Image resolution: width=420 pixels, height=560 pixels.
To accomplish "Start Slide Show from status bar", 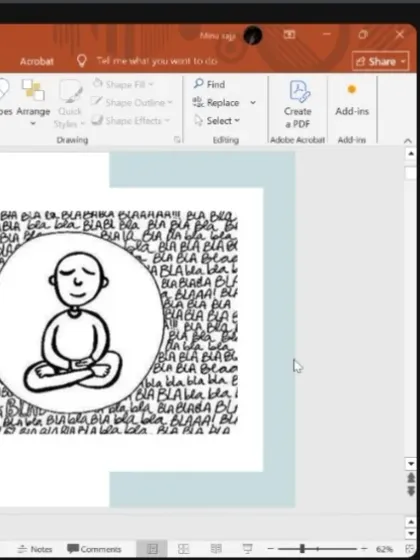I will (x=248, y=549).
